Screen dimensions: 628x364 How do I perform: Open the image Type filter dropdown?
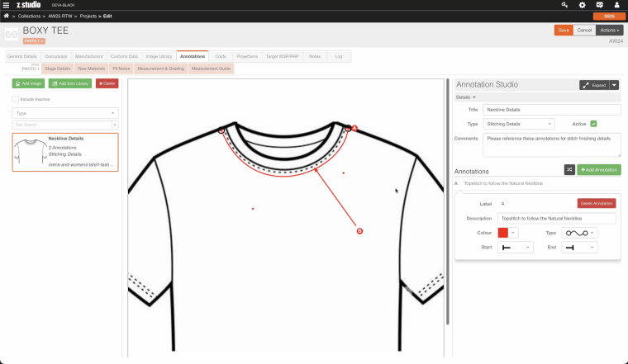pyautogui.click(x=65, y=113)
